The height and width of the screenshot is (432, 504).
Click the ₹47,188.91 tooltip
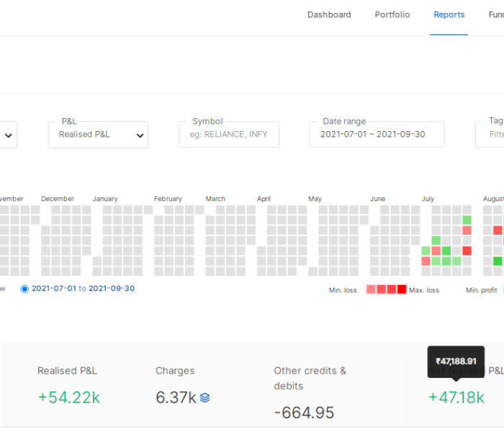pos(456,361)
